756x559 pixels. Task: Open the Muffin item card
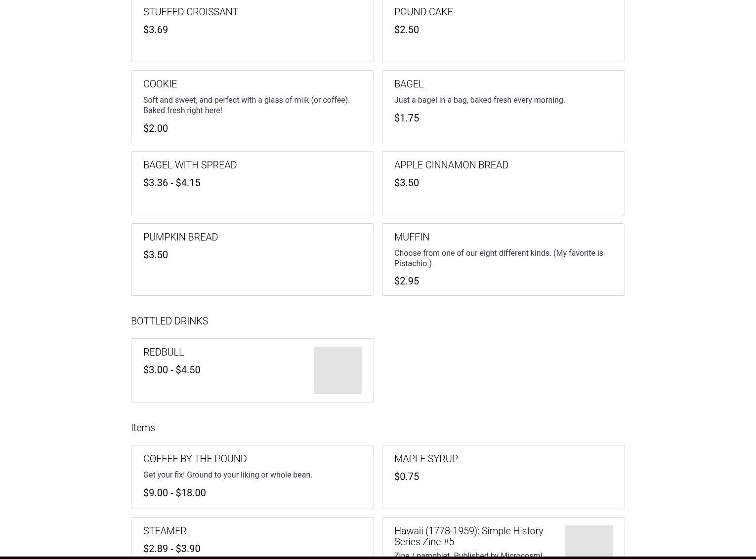point(503,259)
